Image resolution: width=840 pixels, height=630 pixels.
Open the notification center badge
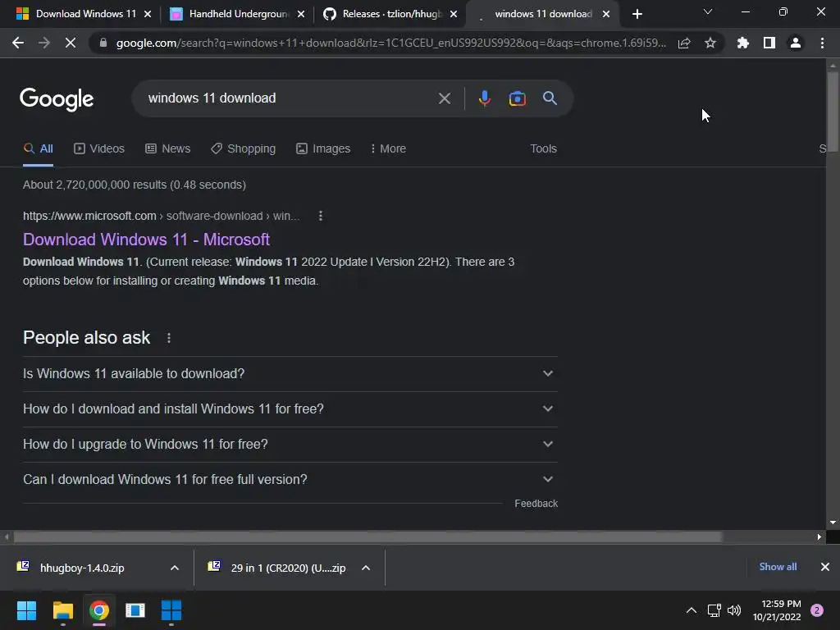click(817, 610)
